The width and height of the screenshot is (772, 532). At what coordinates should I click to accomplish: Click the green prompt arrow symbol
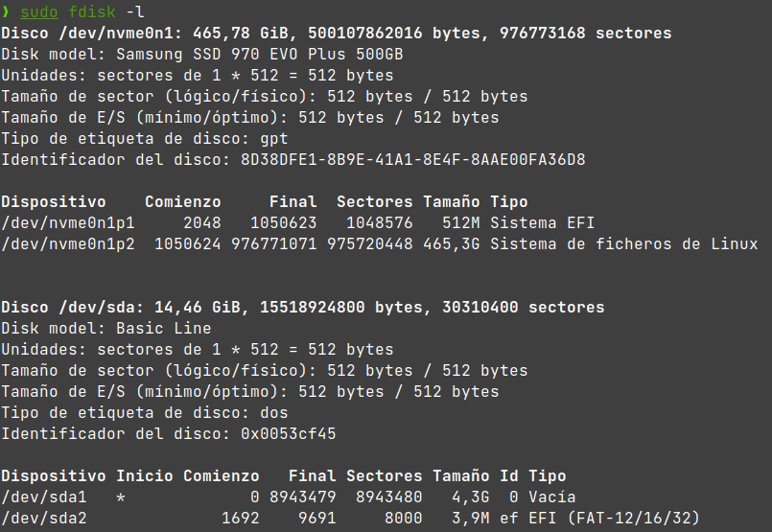pos(6,12)
